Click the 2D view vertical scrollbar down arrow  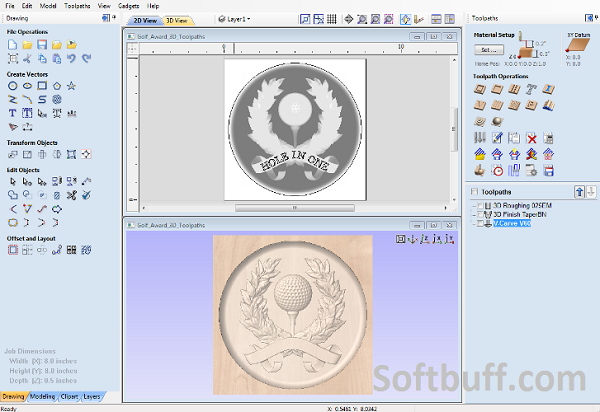click(454, 200)
